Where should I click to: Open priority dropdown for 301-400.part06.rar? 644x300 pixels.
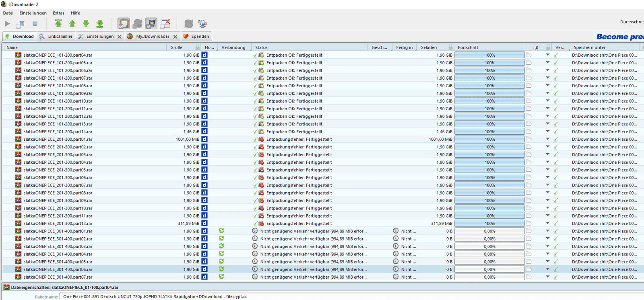click(x=547, y=269)
